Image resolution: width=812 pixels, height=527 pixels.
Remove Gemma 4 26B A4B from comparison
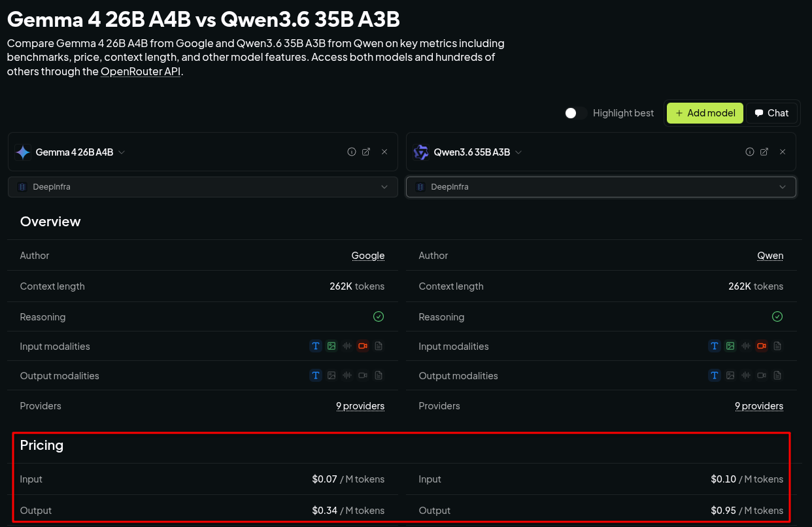384,152
